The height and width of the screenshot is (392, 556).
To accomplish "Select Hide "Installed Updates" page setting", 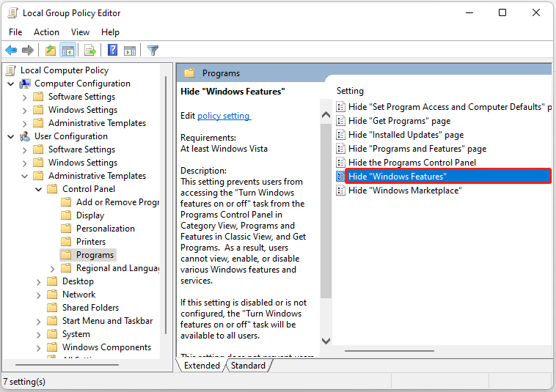I will click(x=406, y=135).
